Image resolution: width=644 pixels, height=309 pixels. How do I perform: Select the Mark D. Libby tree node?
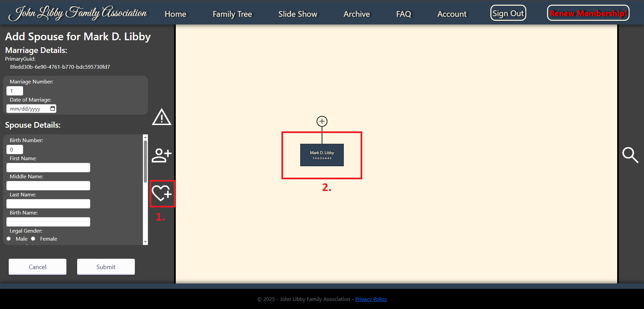322,155
